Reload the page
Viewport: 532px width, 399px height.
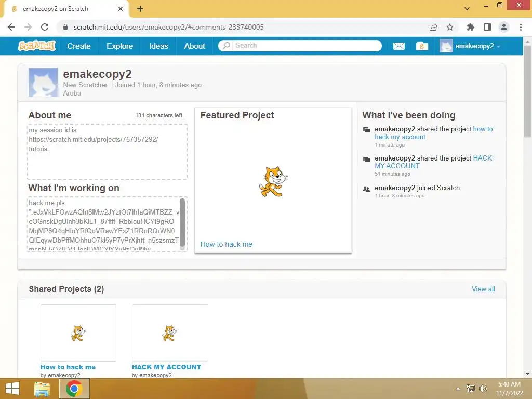[x=45, y=27]
